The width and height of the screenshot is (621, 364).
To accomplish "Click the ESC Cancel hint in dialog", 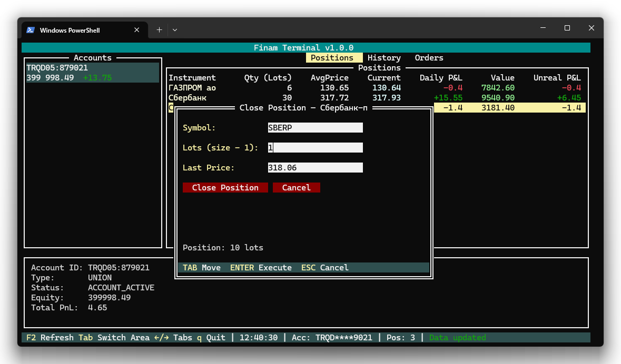I will point(324,268).
